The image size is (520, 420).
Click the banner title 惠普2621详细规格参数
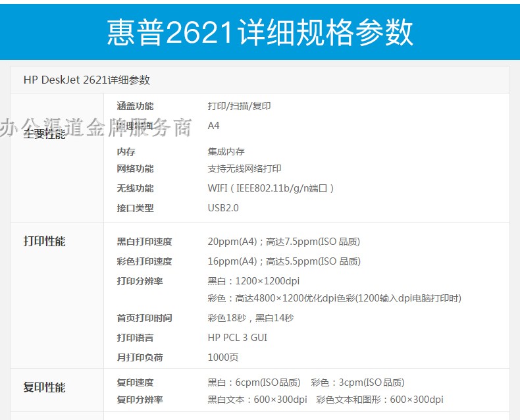tap(259, 32)
